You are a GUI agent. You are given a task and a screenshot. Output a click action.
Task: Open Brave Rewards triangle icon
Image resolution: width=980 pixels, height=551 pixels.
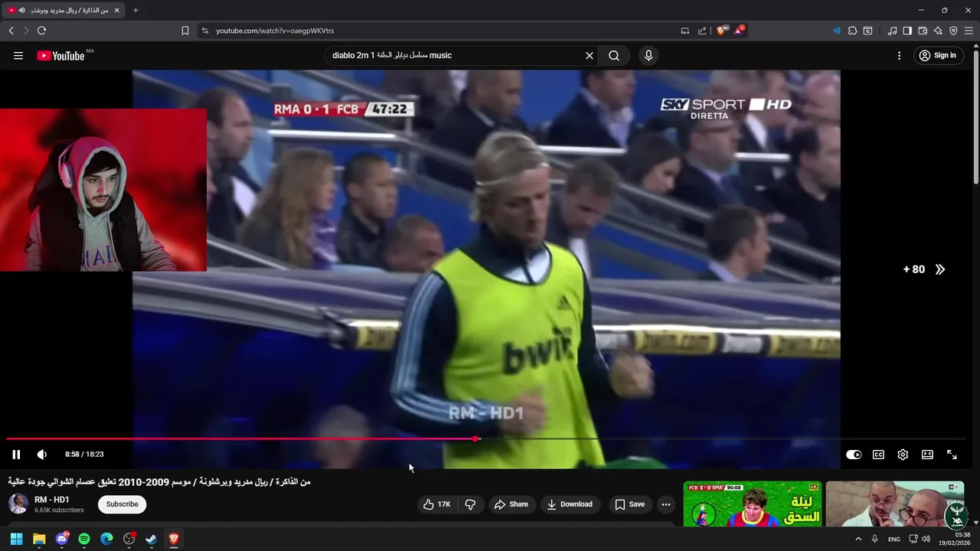[739, 31]
